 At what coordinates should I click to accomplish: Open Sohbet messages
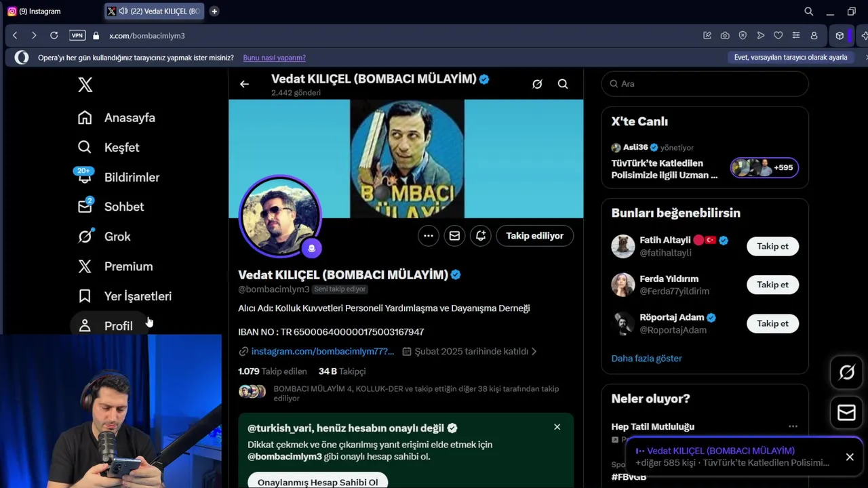(x=111, y=207)
